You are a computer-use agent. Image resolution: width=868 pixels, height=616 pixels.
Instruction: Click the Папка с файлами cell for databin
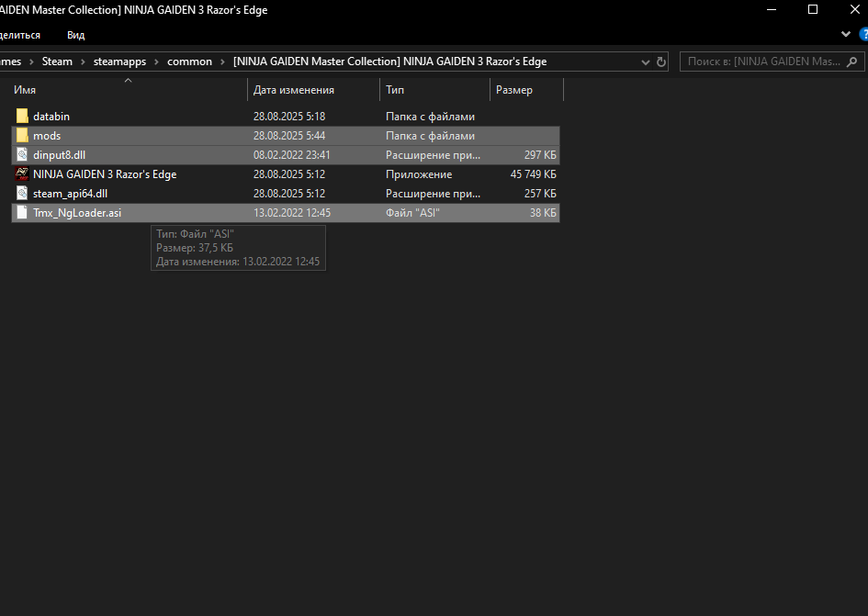(430, 117)
